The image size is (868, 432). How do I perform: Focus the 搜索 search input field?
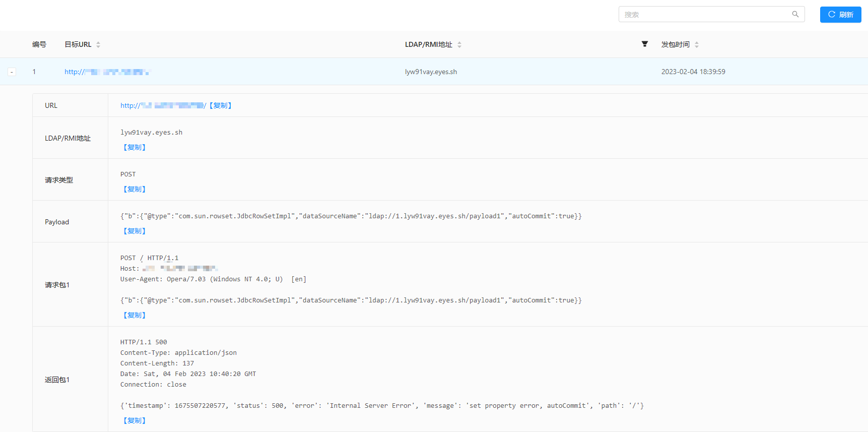pos(711,14)
